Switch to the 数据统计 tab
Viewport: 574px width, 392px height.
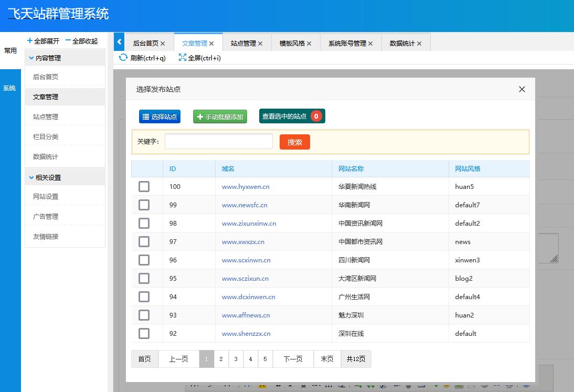point(402,43)
